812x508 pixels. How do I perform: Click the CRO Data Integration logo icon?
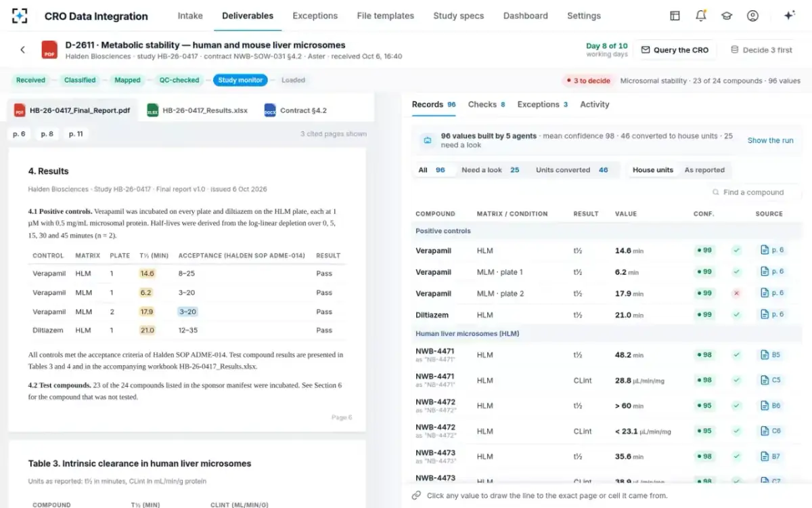(20, 16)
